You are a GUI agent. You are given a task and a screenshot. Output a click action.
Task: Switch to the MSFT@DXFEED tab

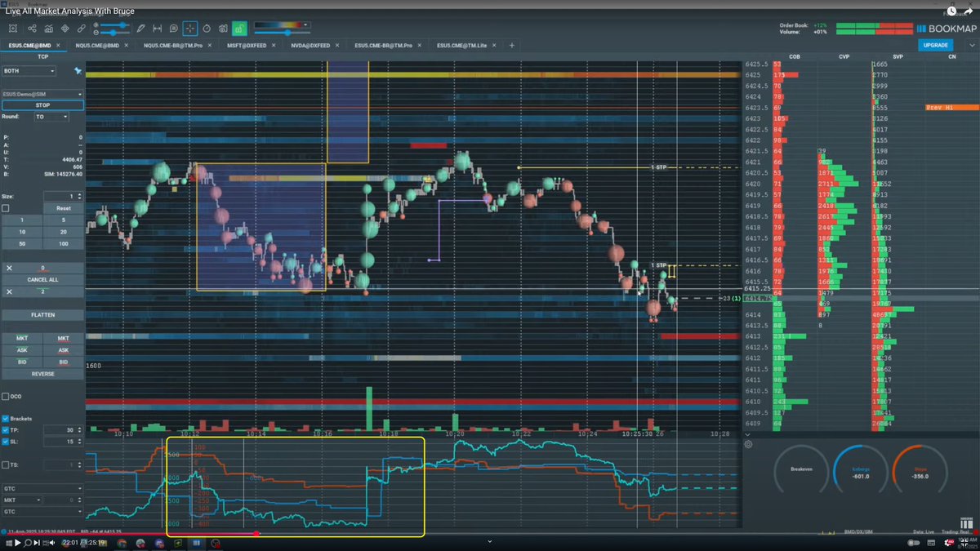(247, 45)
